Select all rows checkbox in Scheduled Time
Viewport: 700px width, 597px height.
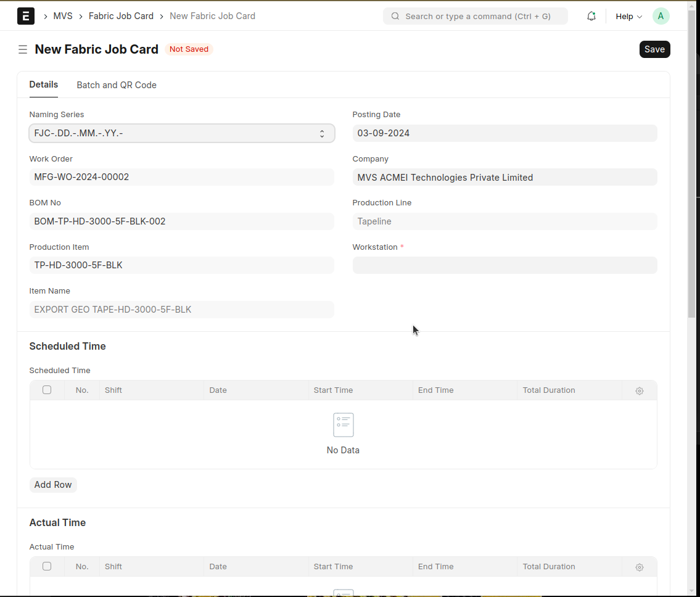click(47, 390)
